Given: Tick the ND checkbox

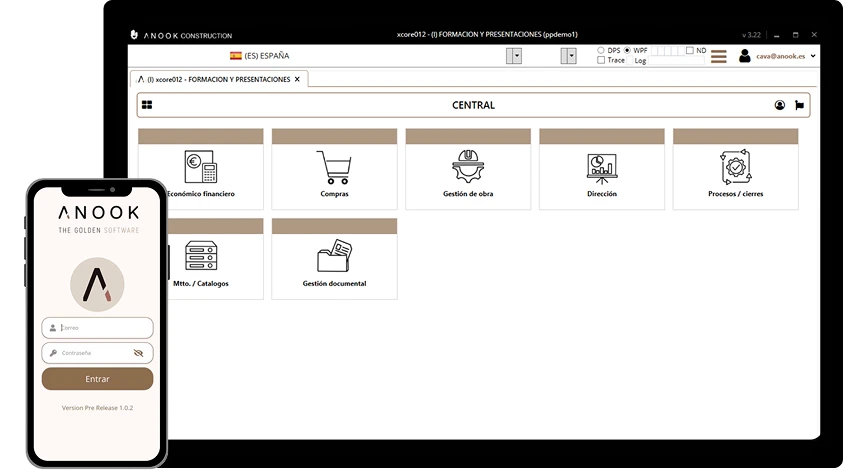Looking at the screenshot, I should 689,50.
